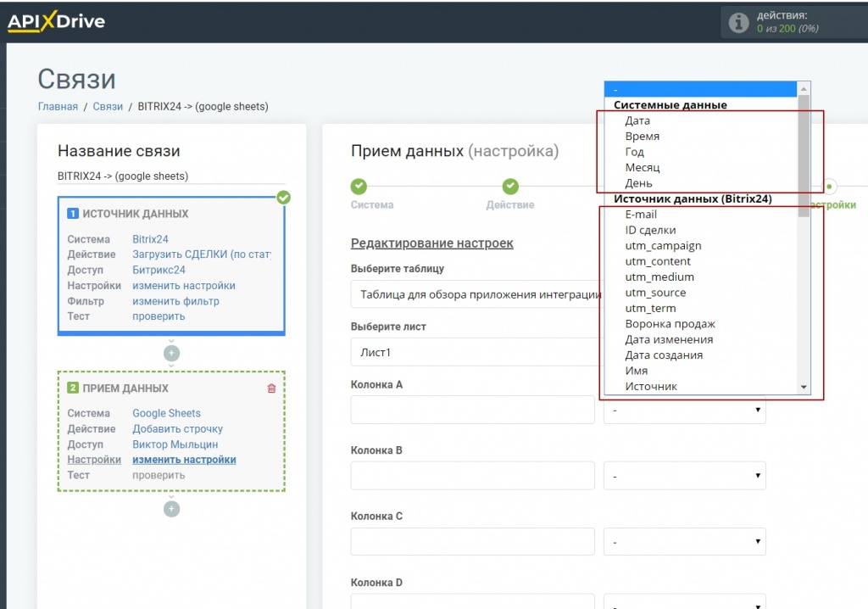Click the number 1 badge of ИСТОЧНИК ДАННЫХ
868x609 pixels.
tap(73, 214)
